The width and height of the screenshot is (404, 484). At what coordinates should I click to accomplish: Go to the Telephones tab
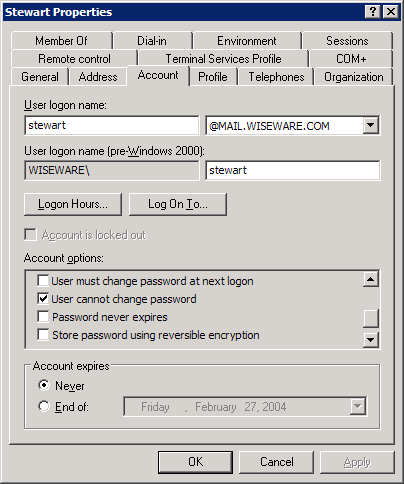(x=276, y=77)
